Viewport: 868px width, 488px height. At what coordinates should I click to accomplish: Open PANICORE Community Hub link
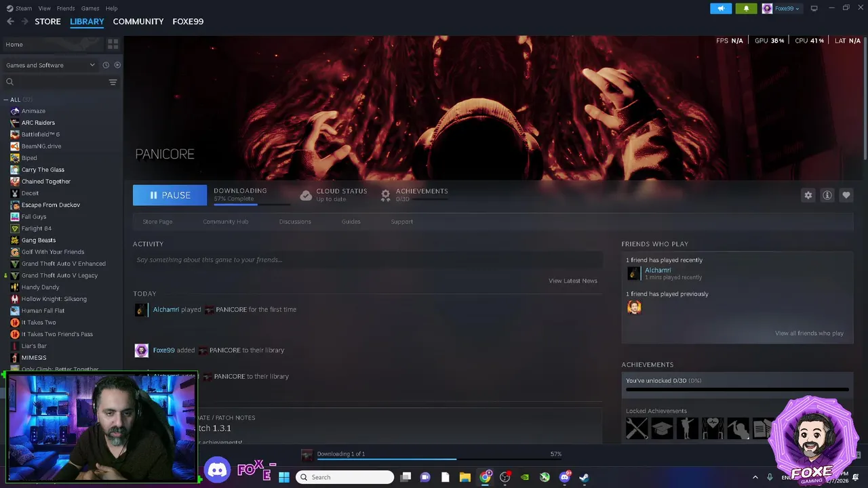coord(225,222)
